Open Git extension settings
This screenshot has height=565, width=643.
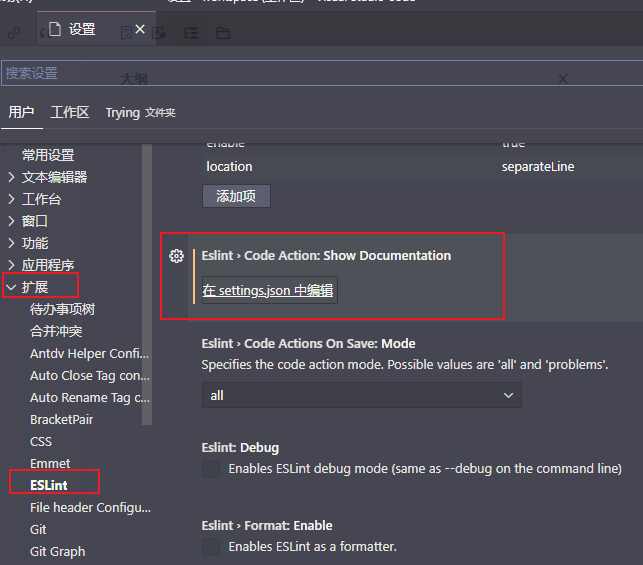38,530
